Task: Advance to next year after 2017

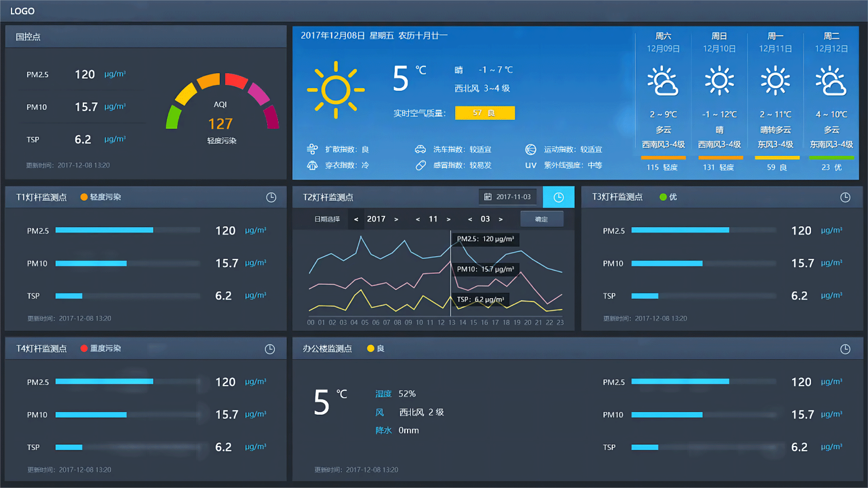Action: tap(396, 220)
